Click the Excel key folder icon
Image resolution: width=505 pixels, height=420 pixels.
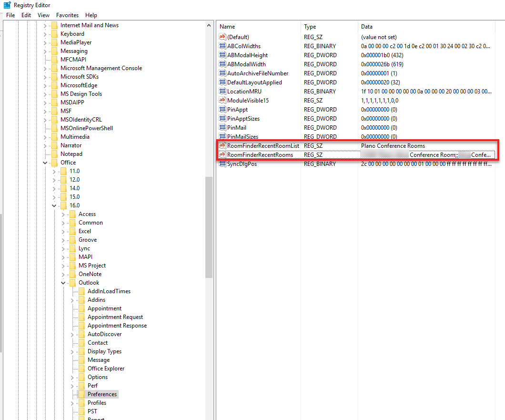[x=72, y=231]
